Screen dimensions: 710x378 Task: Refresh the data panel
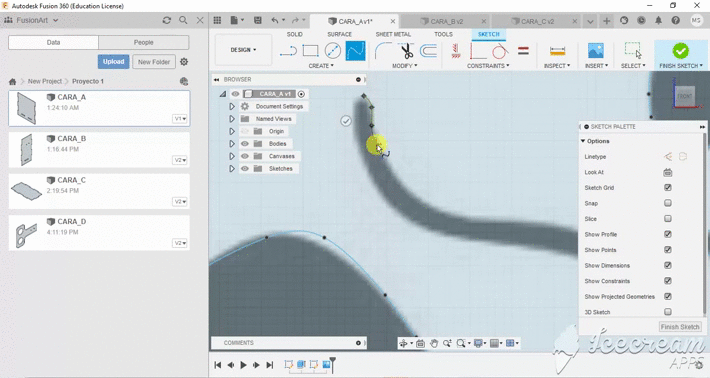[167, 20]
